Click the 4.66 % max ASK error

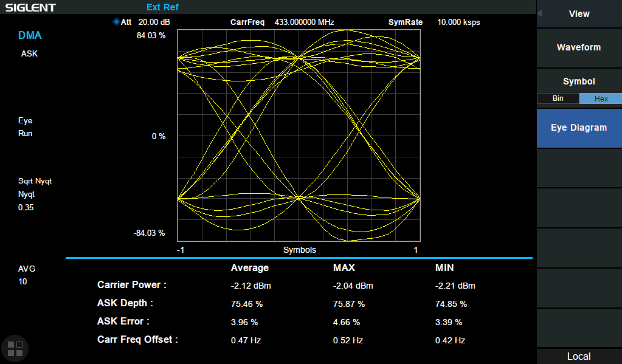(x=347, y=322)
